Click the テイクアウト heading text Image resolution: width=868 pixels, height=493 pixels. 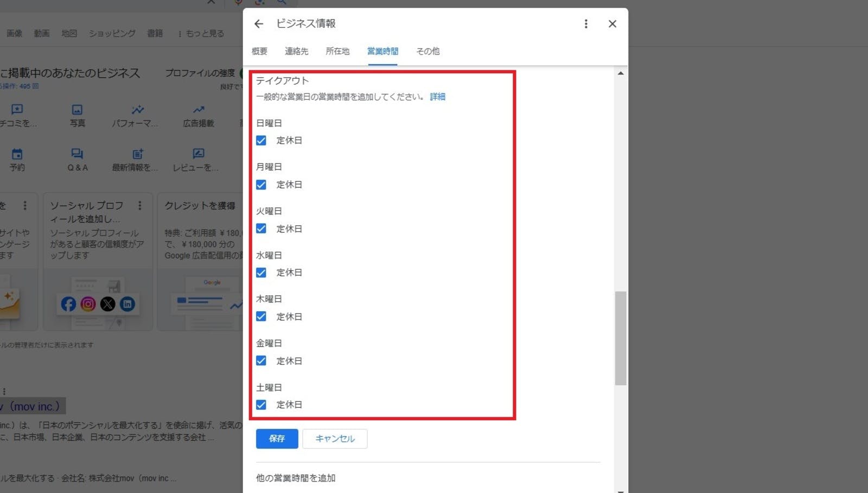(282, 80)
